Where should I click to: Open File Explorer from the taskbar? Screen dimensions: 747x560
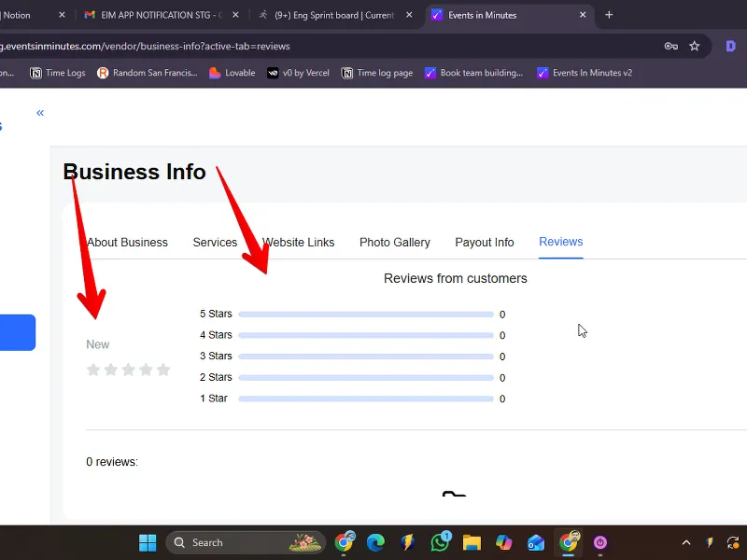472,542
